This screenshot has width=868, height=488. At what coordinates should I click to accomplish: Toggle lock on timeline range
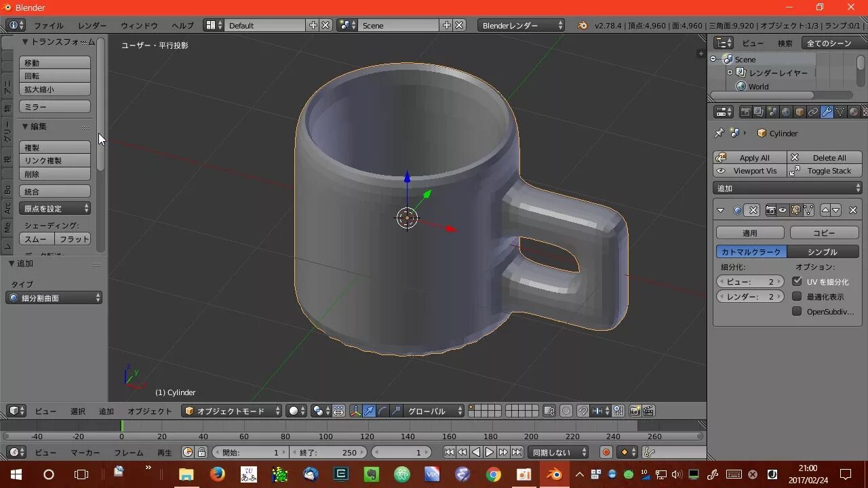202,452
